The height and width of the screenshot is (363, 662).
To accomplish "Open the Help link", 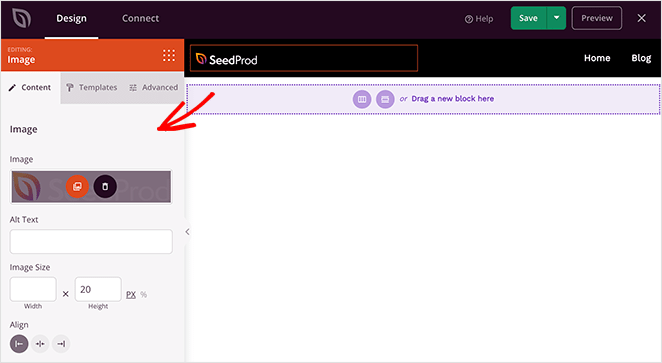I will [479, 19].
